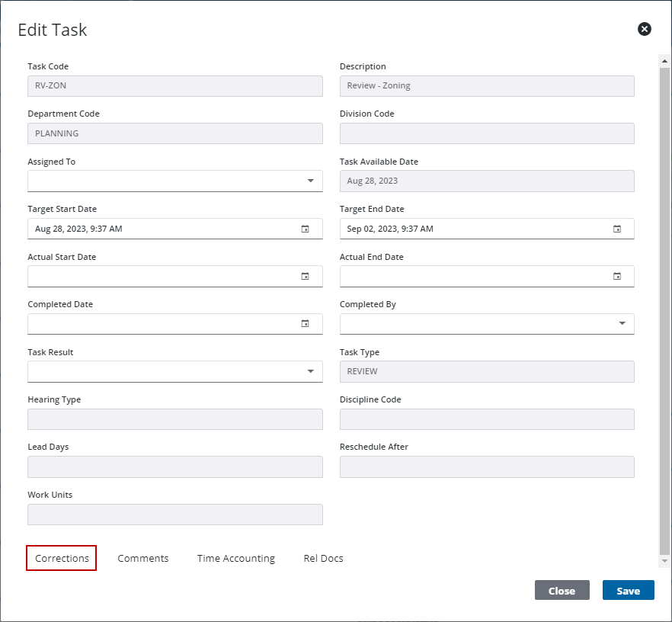Screen dimensions: 672x622
Task: View the Rel Docs tab
Action: click(x=323, y=558)
